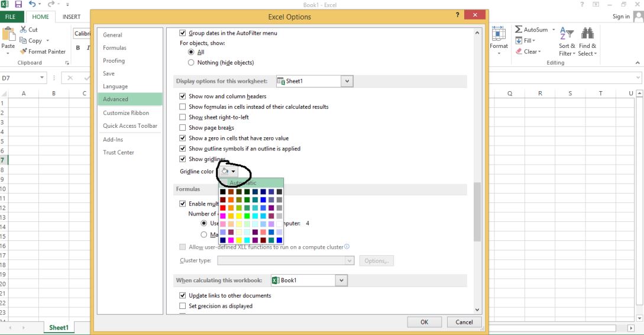The height and width of the screenshot is (335, 644).
Task: Click the Format cells icon in ribbon
Action: (499, 34)
